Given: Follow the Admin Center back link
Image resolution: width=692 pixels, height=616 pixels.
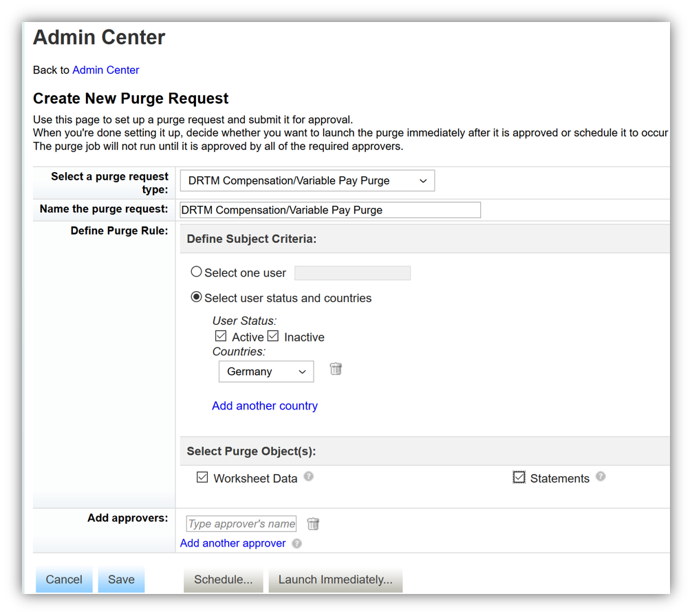Looking at the screenshot, I should (105, 70).
